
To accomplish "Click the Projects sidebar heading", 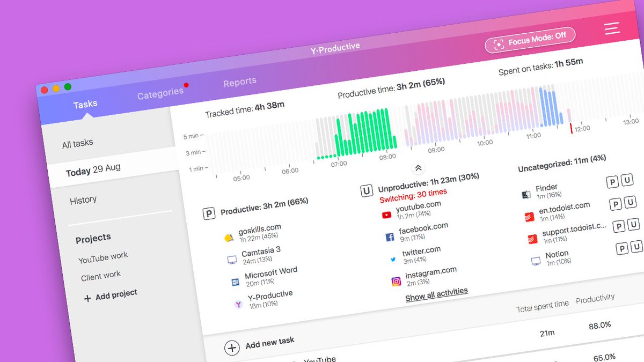I will (93, 239).
